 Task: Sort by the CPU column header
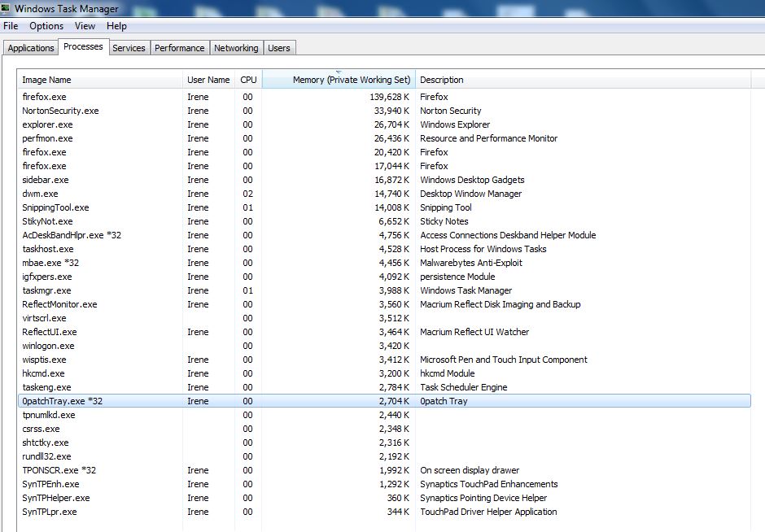point(248,80)
